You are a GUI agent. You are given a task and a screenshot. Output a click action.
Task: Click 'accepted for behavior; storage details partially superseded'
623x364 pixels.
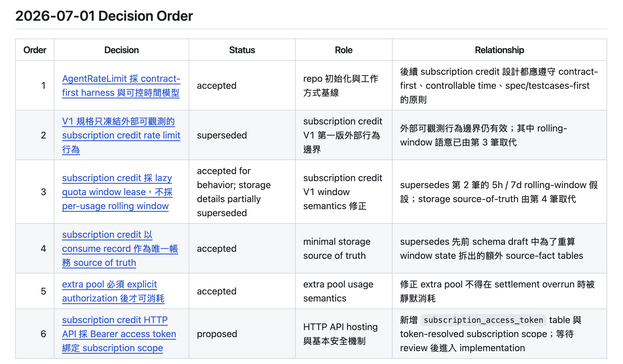point(234,192)
